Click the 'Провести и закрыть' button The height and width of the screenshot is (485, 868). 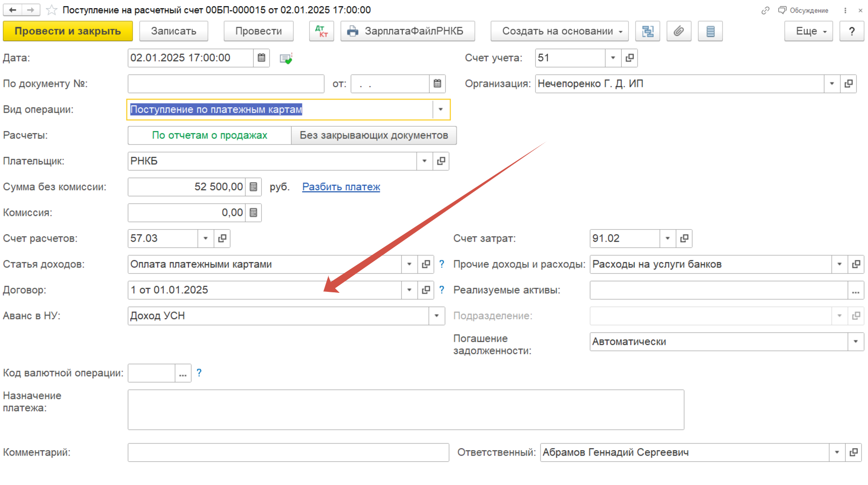tap(68, 31)
